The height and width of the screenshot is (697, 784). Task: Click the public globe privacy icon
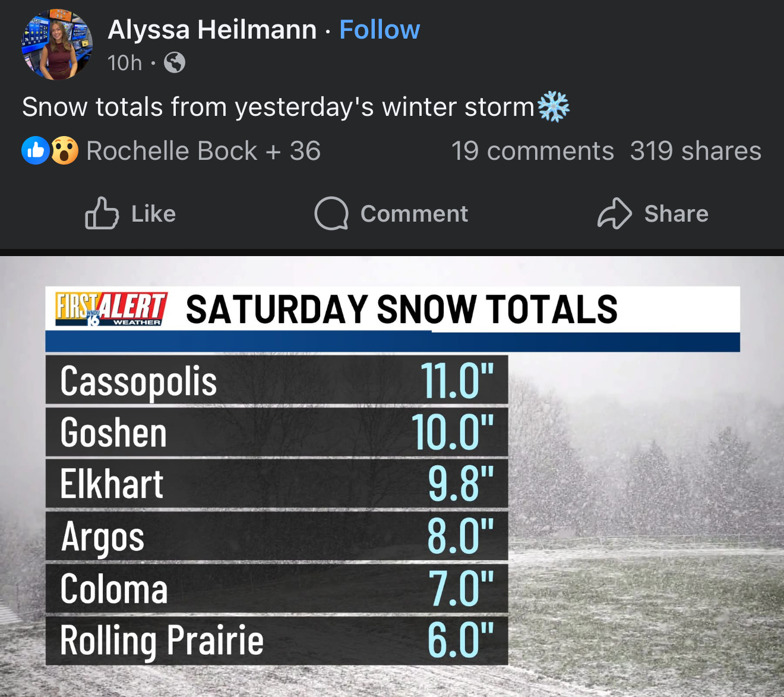click(175, 62)
